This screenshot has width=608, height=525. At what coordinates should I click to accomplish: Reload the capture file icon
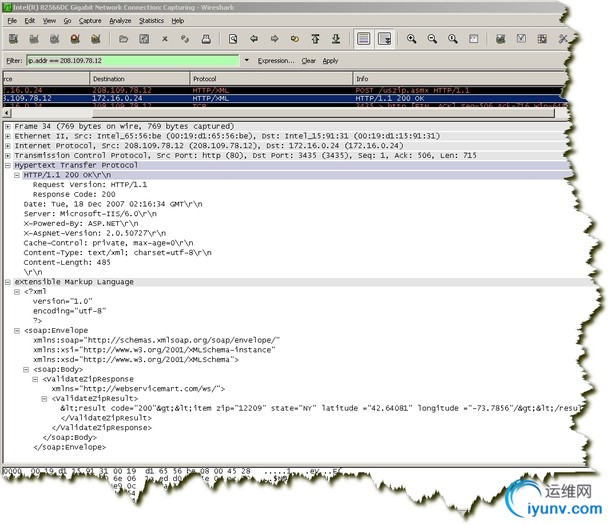(185, 39)
